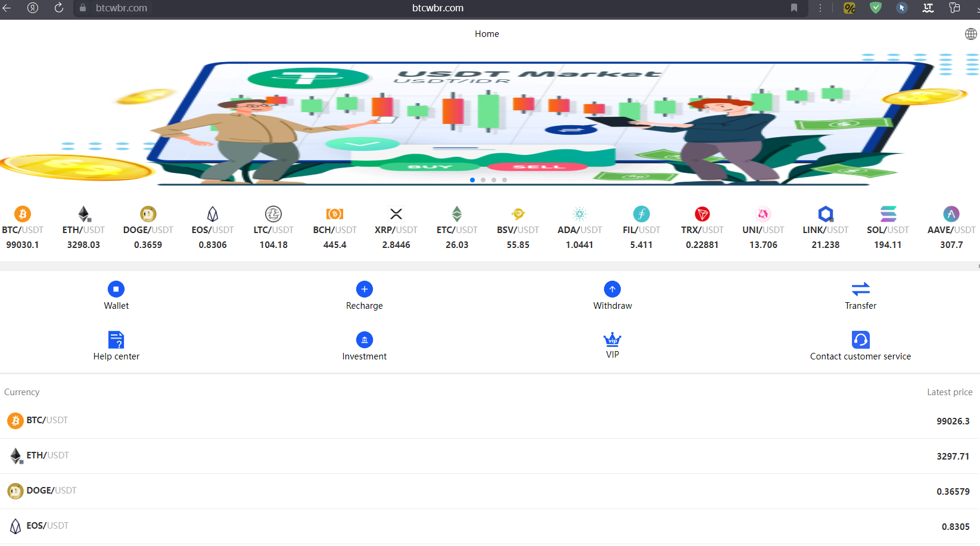Open the language globe icon

971,34
